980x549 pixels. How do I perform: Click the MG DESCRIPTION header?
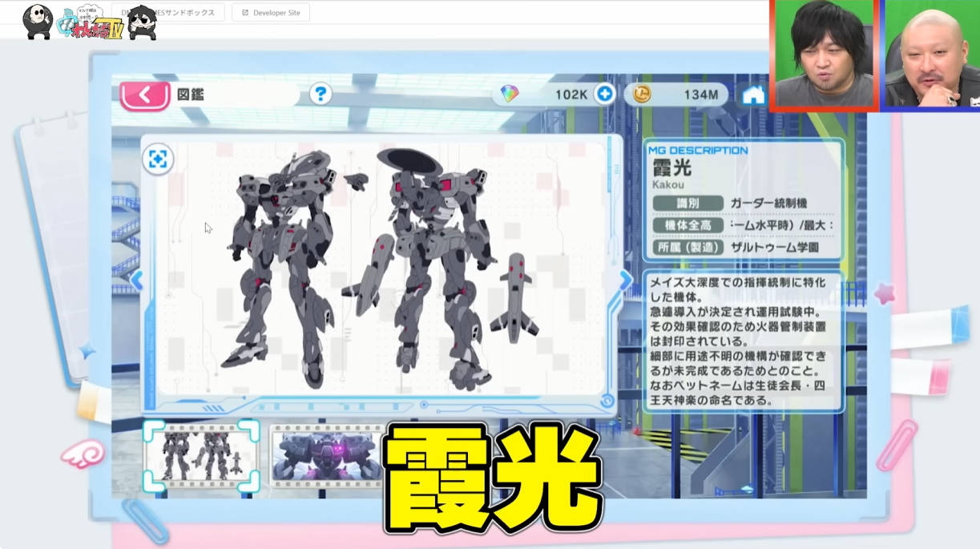tap(697, 150)
